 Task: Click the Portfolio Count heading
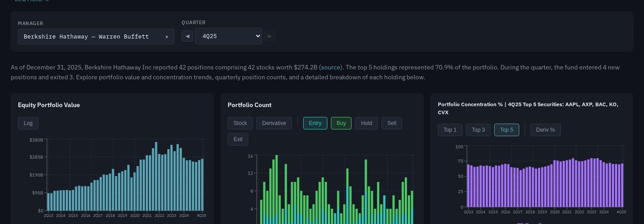click(x=250, y=105)
